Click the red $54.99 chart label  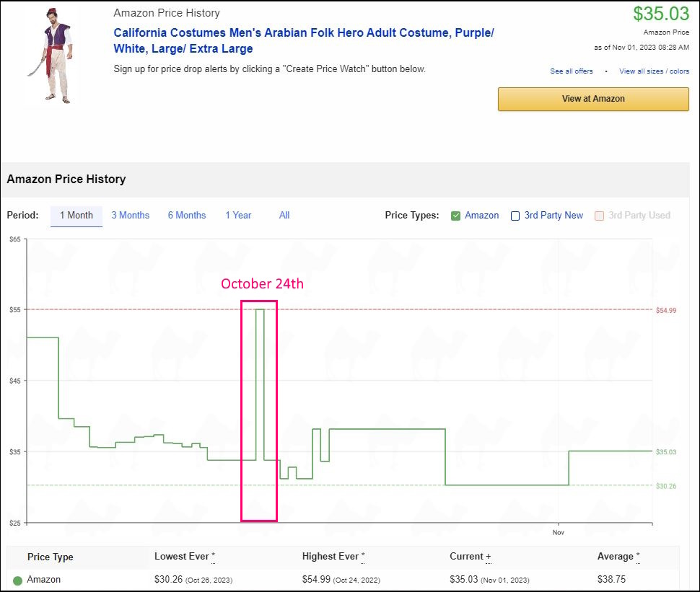(666, 311)
